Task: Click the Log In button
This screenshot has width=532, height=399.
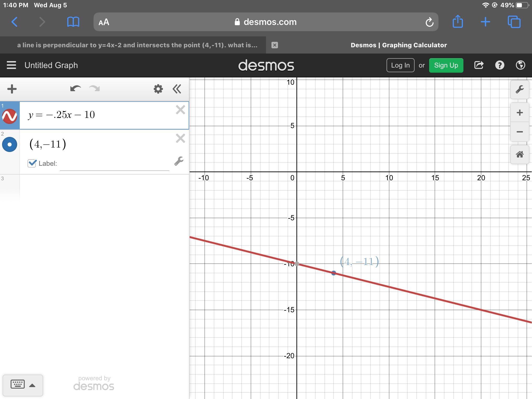Action: (x=400, y=65)
